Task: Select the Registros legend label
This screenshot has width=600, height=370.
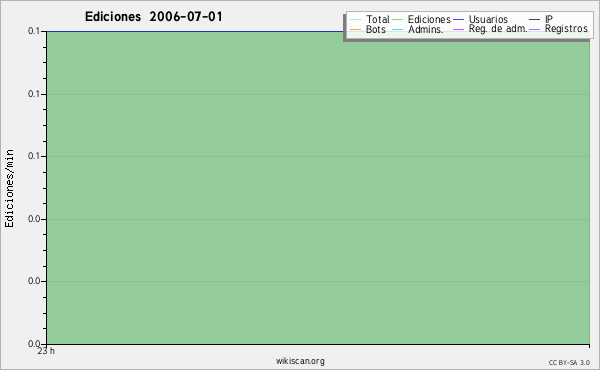Action: point(566,29)
